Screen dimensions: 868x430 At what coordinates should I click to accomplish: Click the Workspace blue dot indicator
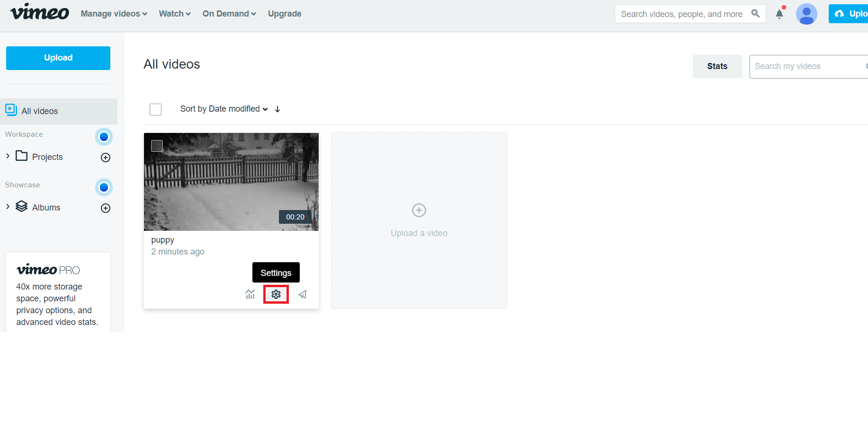[104, 137]
